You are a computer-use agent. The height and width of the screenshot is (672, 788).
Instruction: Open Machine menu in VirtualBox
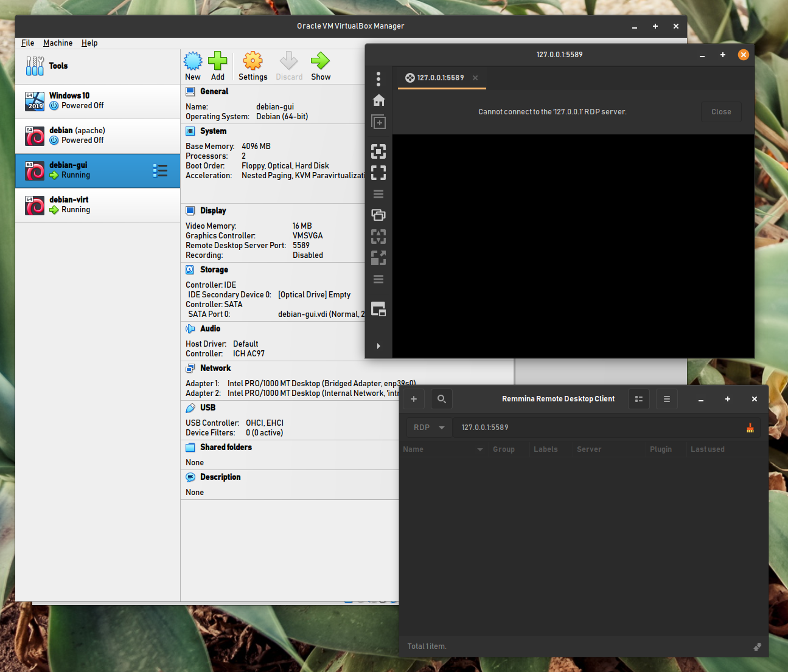tap(58, 43)
